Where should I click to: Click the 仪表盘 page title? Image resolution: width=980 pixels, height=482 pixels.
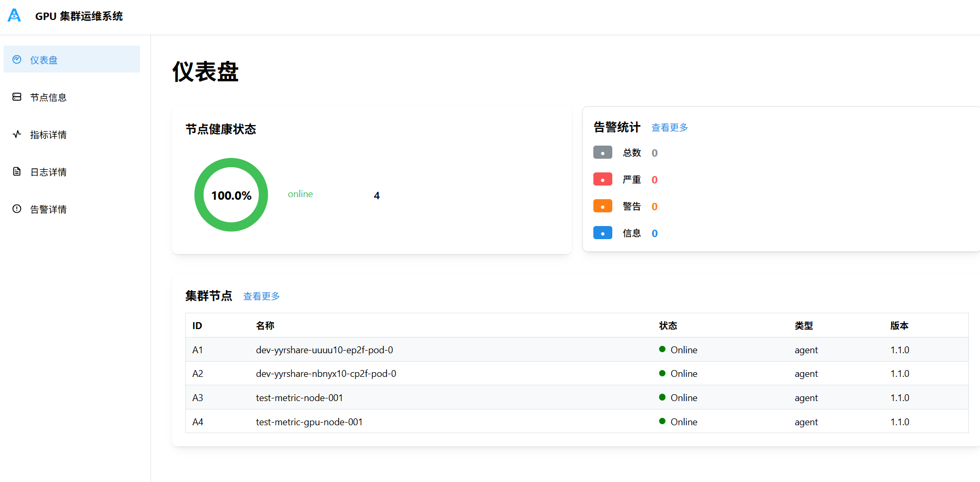click(206, 71)
